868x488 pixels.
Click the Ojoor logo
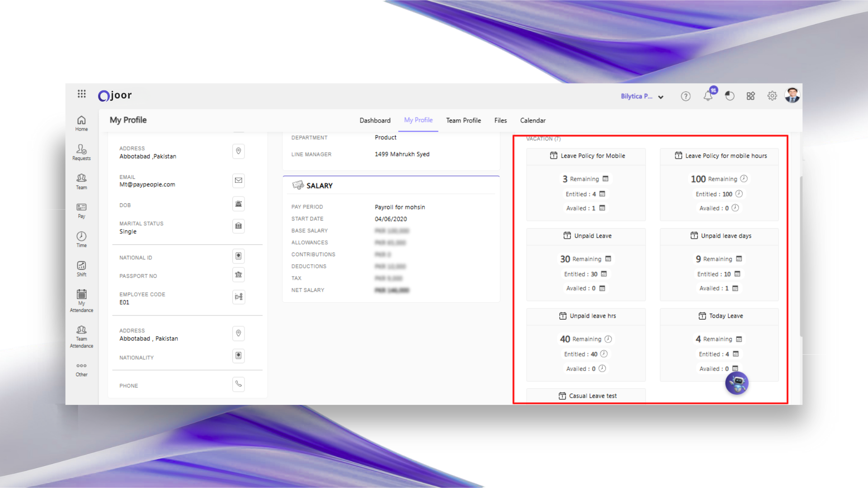coord(115,95)
